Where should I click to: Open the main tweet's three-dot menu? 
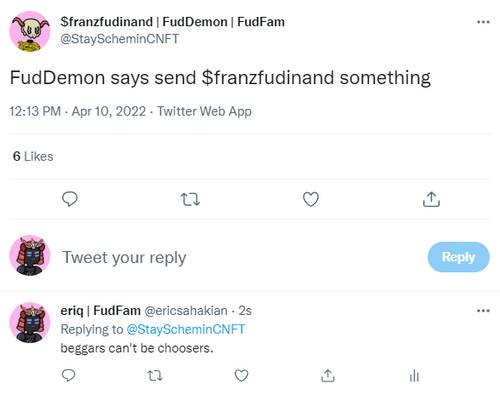(483, 22)
